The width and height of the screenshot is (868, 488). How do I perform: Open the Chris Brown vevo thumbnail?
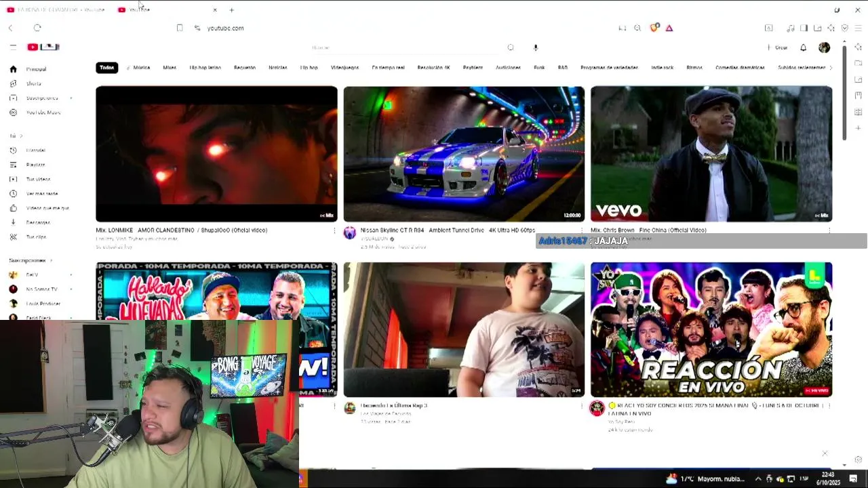(711, 154)
